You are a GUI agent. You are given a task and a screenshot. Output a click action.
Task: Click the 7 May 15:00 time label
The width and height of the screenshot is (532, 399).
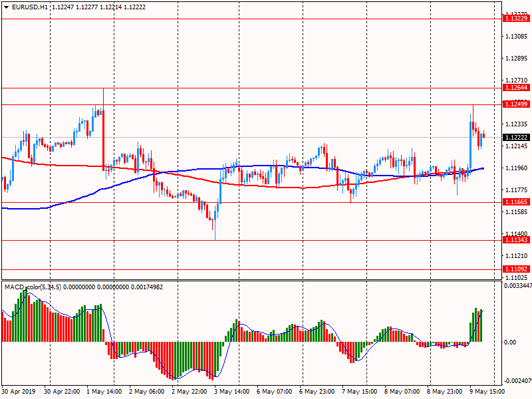point(360,392)
